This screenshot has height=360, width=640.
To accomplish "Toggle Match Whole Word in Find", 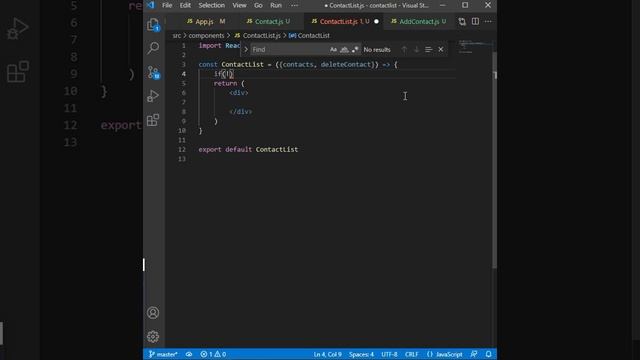I will coord(344,49).
